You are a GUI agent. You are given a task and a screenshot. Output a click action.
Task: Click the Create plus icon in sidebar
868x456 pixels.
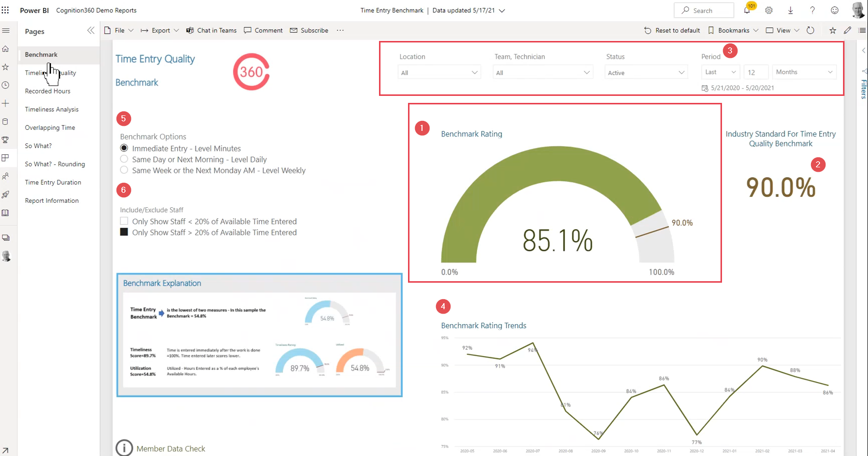[x=6, y=103]
